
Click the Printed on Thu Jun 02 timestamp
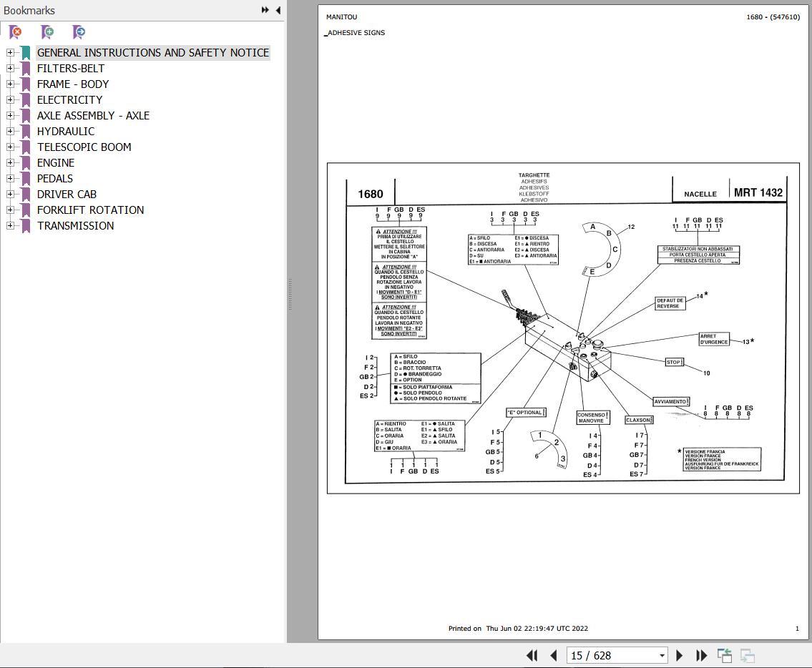518,629
